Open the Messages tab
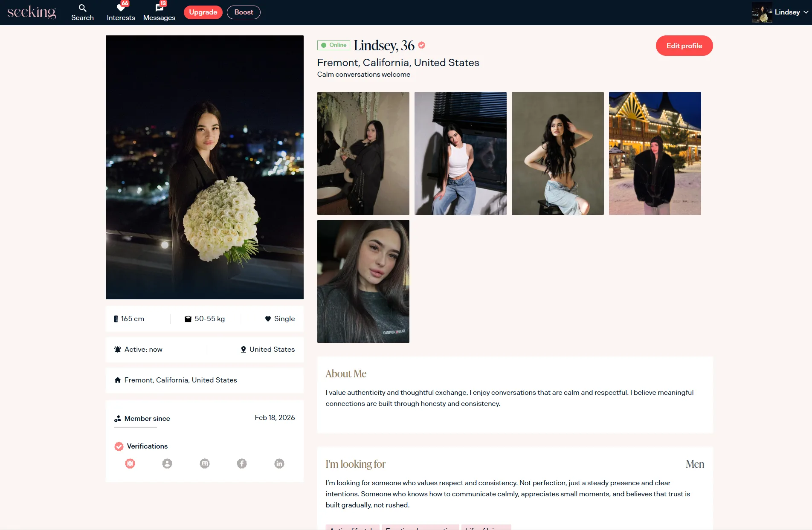Screen dimensions: 812x530 159,12
